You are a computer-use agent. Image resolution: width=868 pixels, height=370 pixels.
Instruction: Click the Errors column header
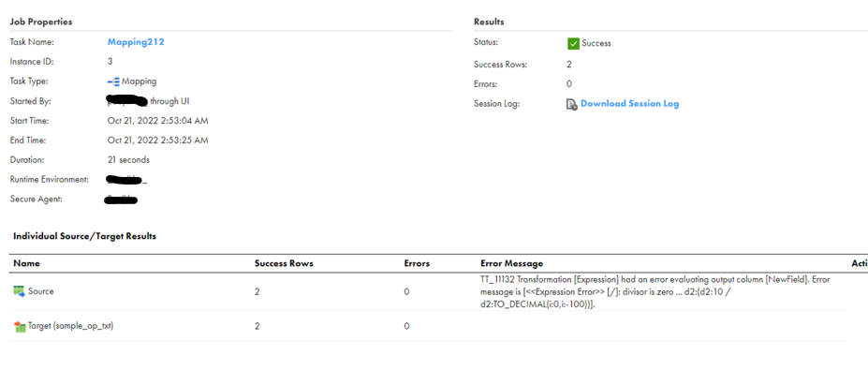tap(417, 263)
